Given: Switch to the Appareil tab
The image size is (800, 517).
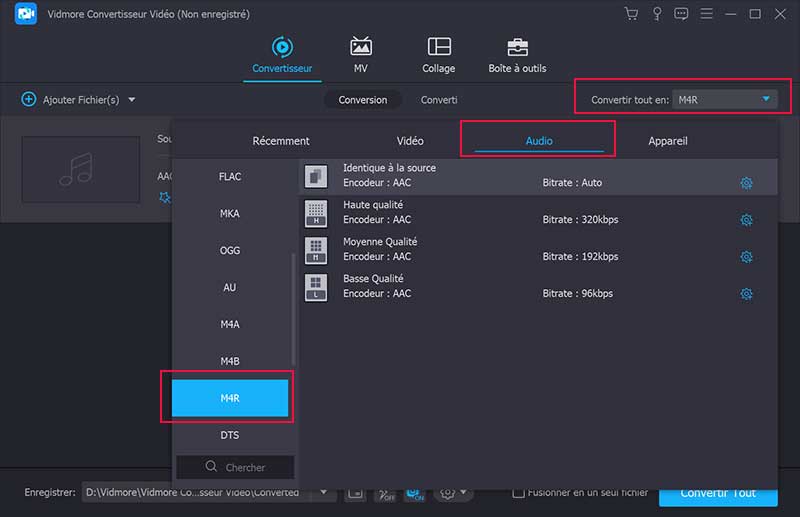Looking at the screenshot, I should 667,141.
